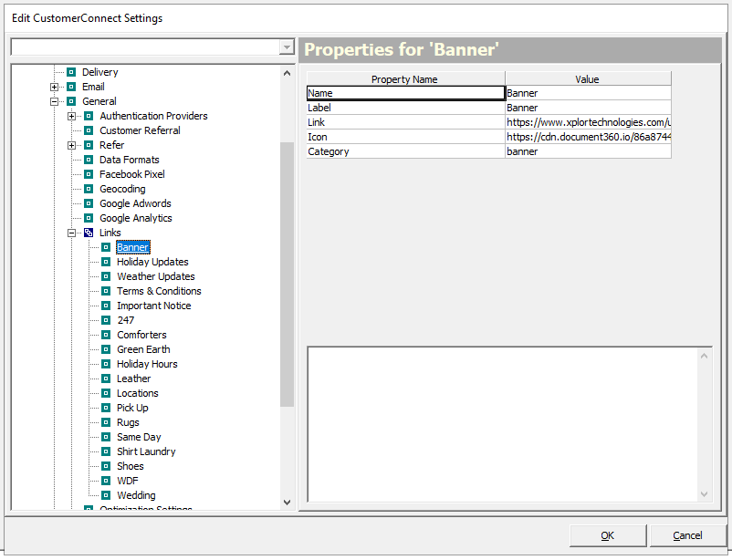This screenshot has width=732, height=560.
Task: Edit the Name value 'Banner'
Action: [588, 93]
